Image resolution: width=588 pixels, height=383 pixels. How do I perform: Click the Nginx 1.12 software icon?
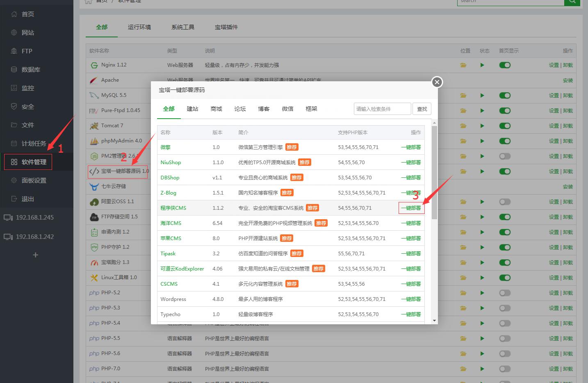(94, 65)
